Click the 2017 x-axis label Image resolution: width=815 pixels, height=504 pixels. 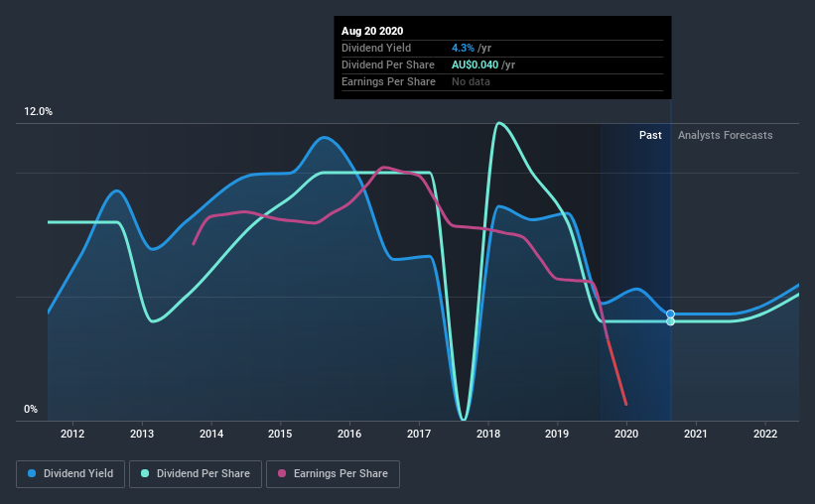(x=419, y=434)
